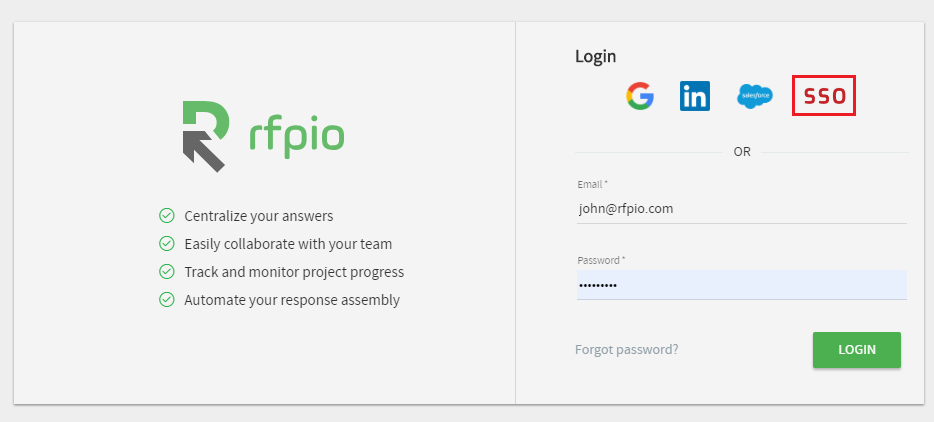Click checkmark beside Automate your response assembly
Viewport: 934px width, 422px height.
click(x=167, y=300)
